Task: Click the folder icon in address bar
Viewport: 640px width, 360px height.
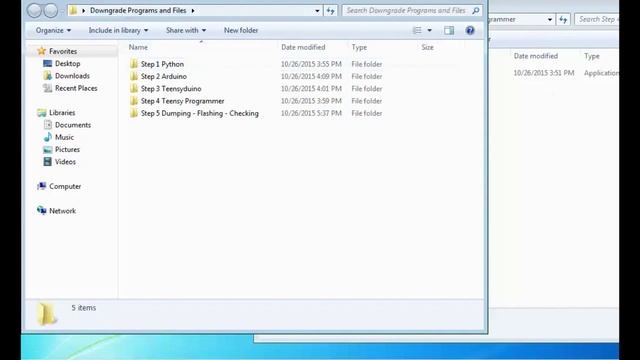Action: tap(73, 11)
